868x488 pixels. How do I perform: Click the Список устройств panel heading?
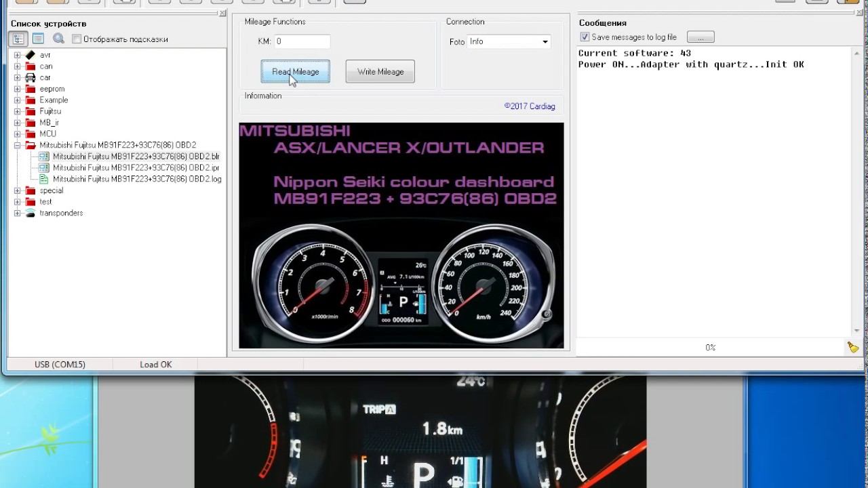tap(49, 24)
